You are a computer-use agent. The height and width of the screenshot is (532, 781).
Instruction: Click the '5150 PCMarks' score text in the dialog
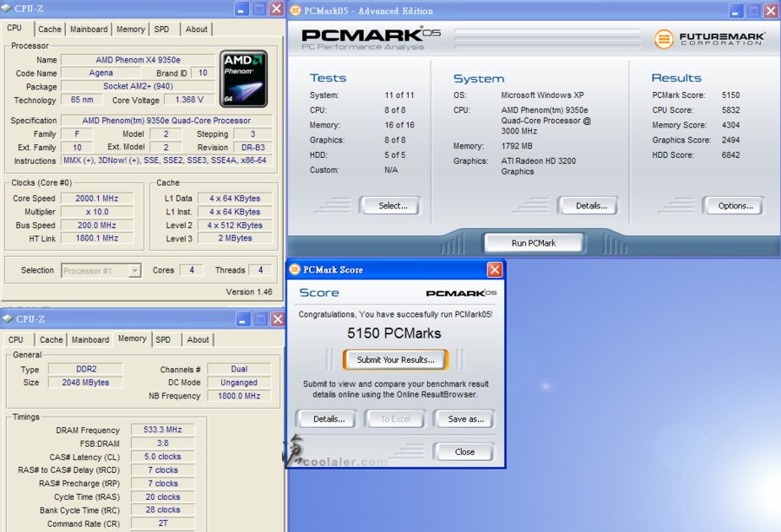tap(394, 333)
